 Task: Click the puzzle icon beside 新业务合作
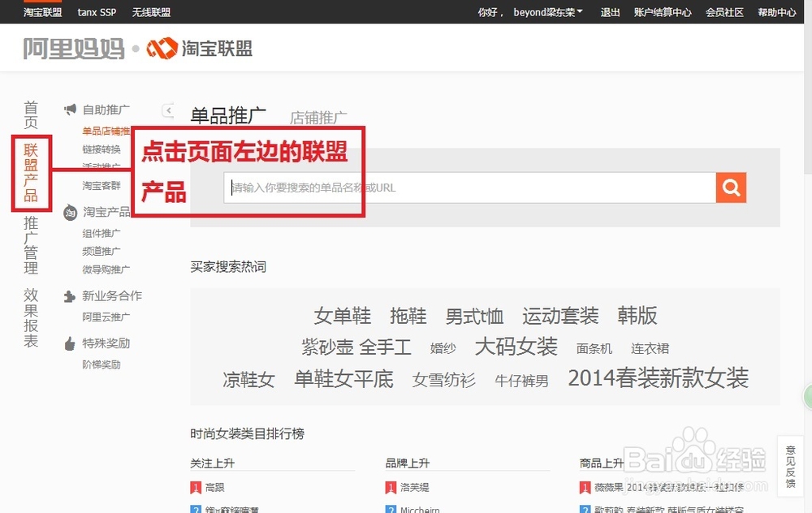[x=69, y=296]
